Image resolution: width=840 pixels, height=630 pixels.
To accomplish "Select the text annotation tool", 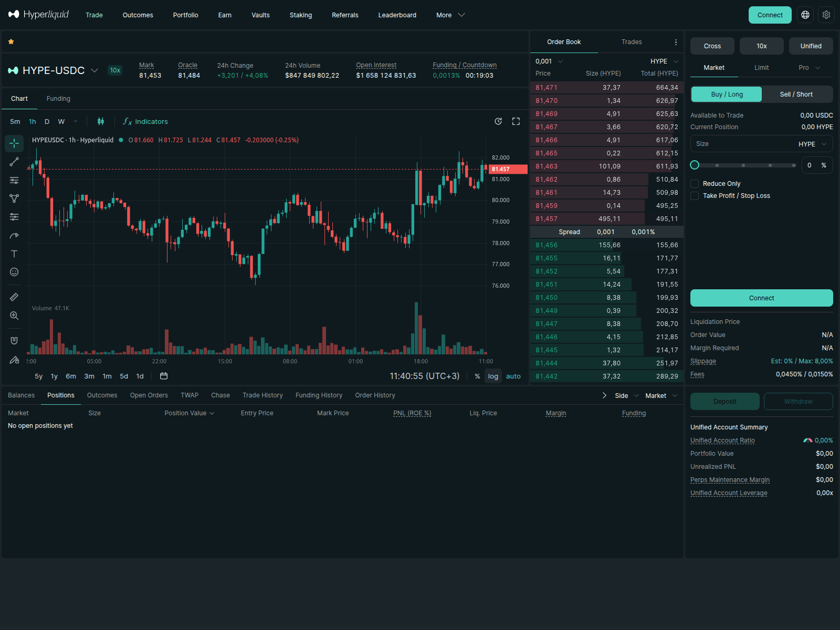I will pyautogui.click(x=14, y=254).
